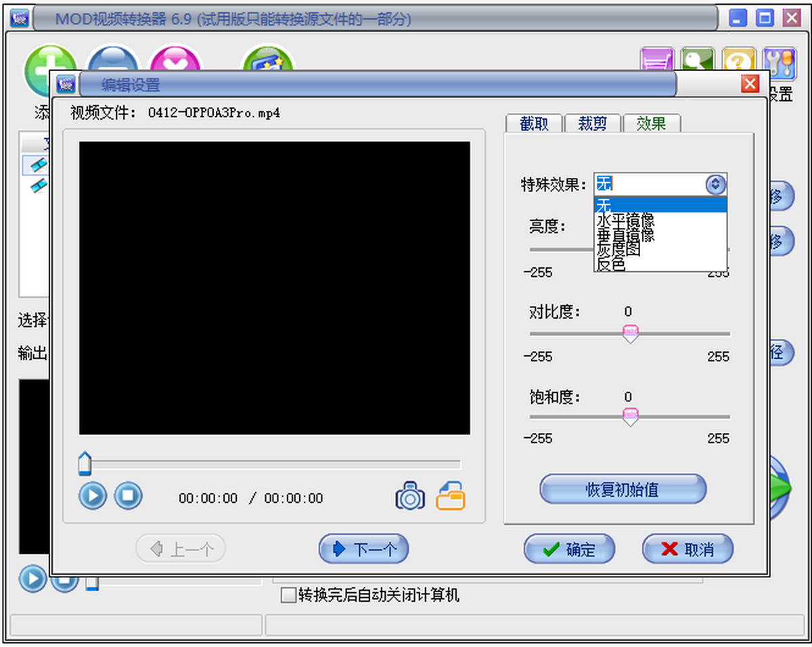Image resolution: width=812 pixels, height=647 pixels.
Task: Switch to the 截取 tab
Action: coord(535,123)
